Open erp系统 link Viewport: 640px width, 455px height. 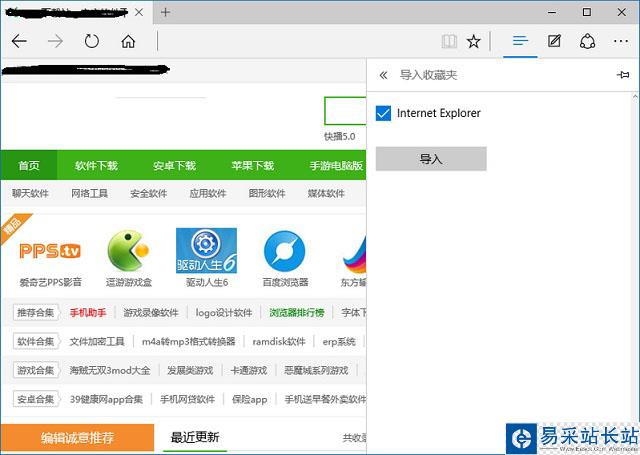pos(339,341)
